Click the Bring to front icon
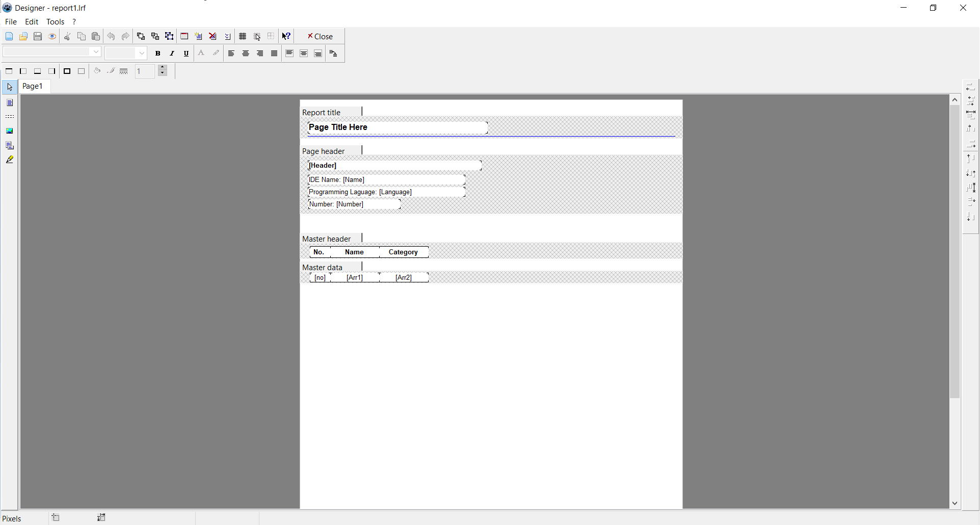 [x=141, y=36]
